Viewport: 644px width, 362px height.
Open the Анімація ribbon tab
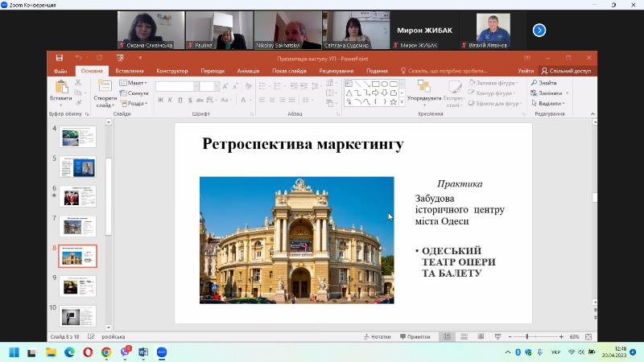coord(248,71)
